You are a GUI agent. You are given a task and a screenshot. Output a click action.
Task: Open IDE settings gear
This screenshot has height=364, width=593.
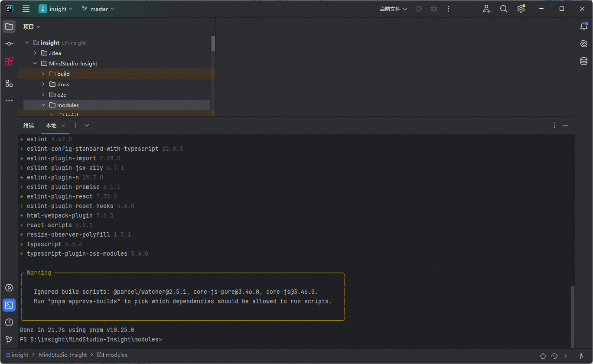[521, 9]
